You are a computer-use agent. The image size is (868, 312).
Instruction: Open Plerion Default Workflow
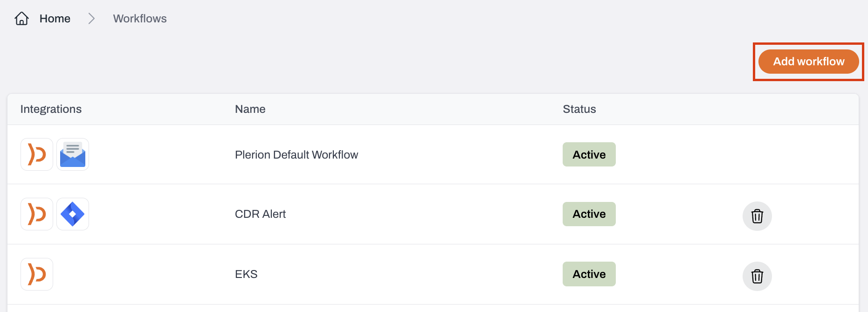[x=296, y=155]
